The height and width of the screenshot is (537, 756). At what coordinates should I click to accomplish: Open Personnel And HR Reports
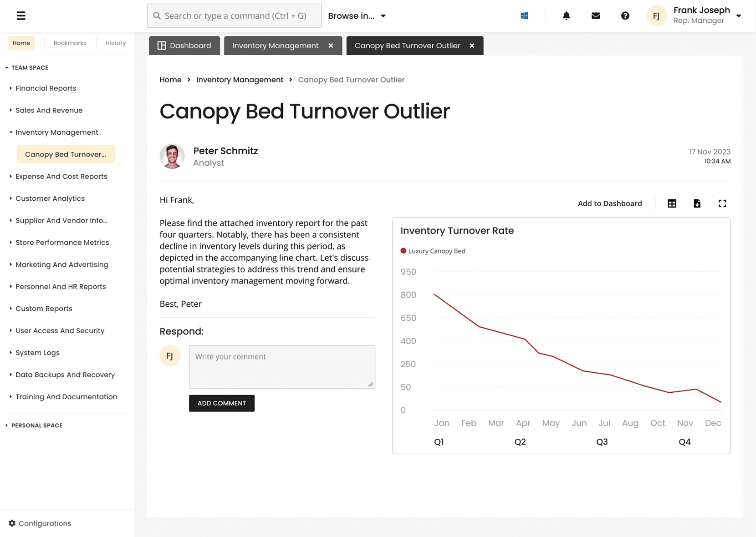click(61, 287)
